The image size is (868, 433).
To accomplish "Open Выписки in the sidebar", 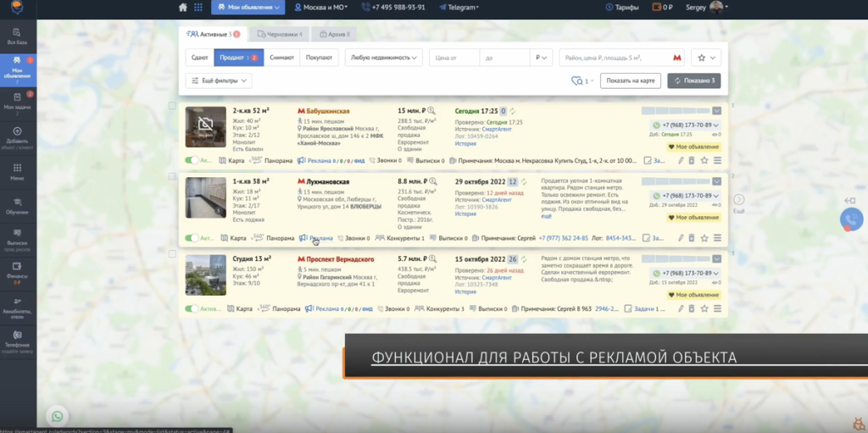I will point(17,239).
